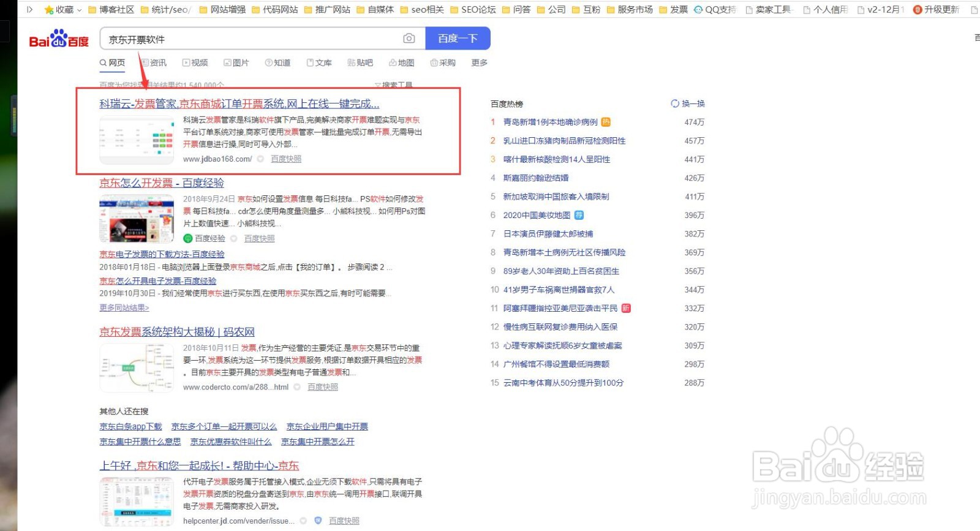Viewport: 980px width, 531px height.
Task: Open hot topic 阿塞拜疆指控亚美尼亚袭击平民
Action: point(560,309)
